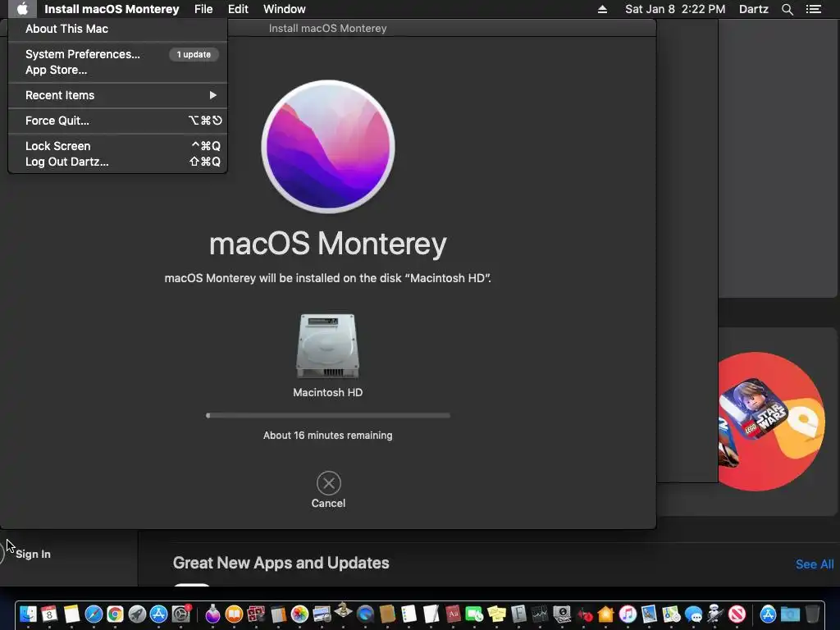840x630 pixels.
Task: Open Finder from the dock
Action: (27, 614)
